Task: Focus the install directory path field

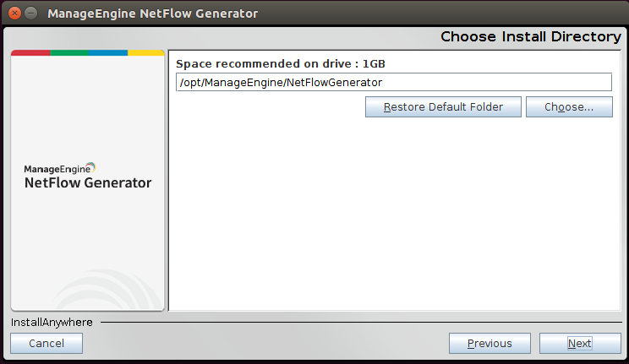Action: 393,82
